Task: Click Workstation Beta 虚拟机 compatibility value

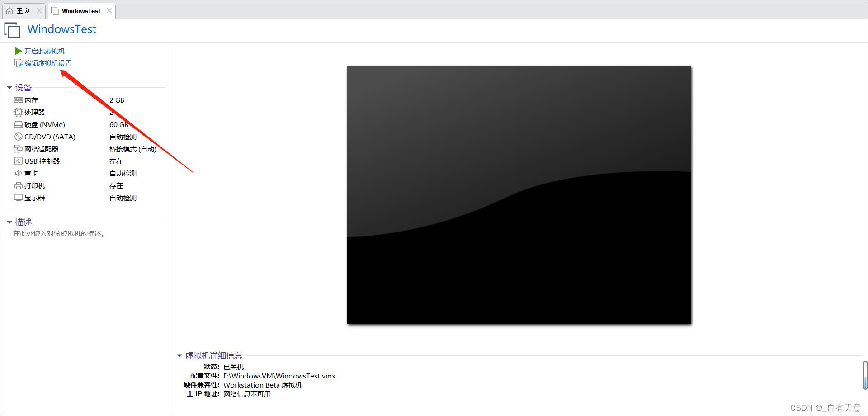Action: tap(263, 385)
